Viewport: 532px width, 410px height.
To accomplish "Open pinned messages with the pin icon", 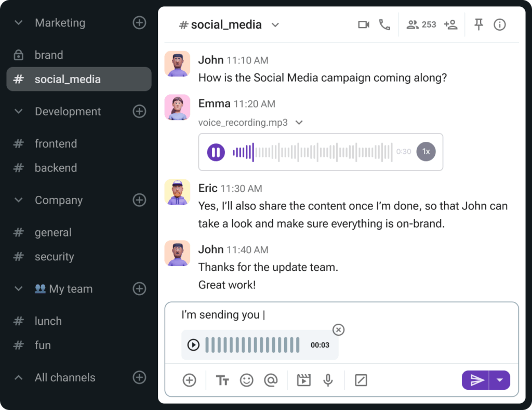I will click(x=478, y=24).
